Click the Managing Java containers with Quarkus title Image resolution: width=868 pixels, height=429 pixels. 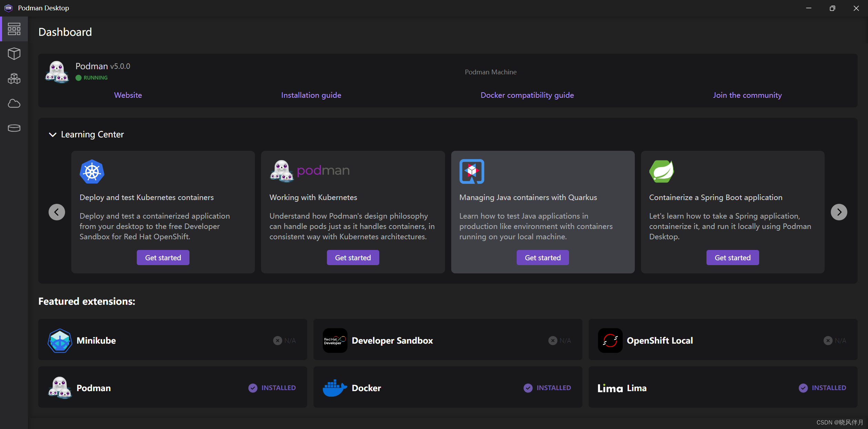[528, 197]
